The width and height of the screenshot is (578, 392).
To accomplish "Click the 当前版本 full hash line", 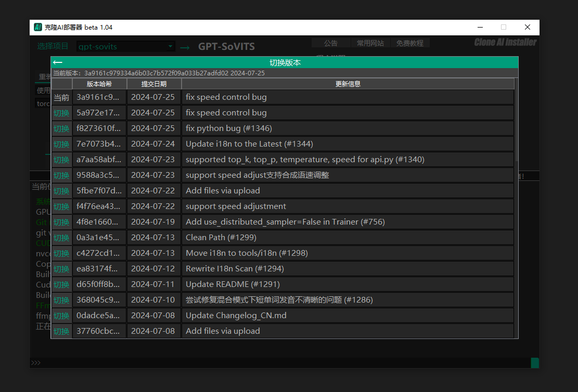I will (159, 73).
